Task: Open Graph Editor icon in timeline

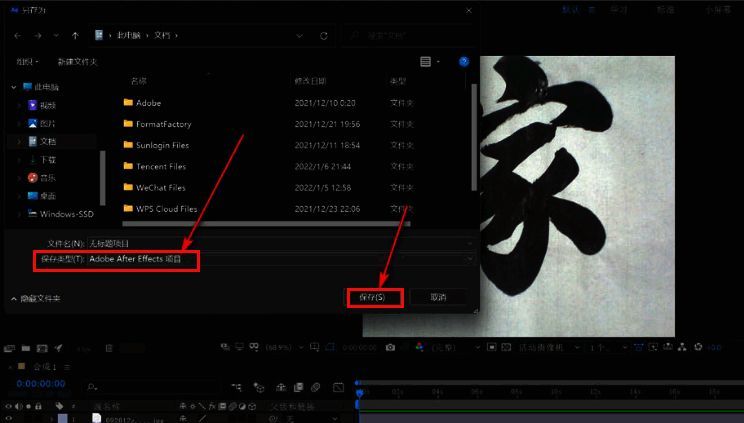Action: 338,387
